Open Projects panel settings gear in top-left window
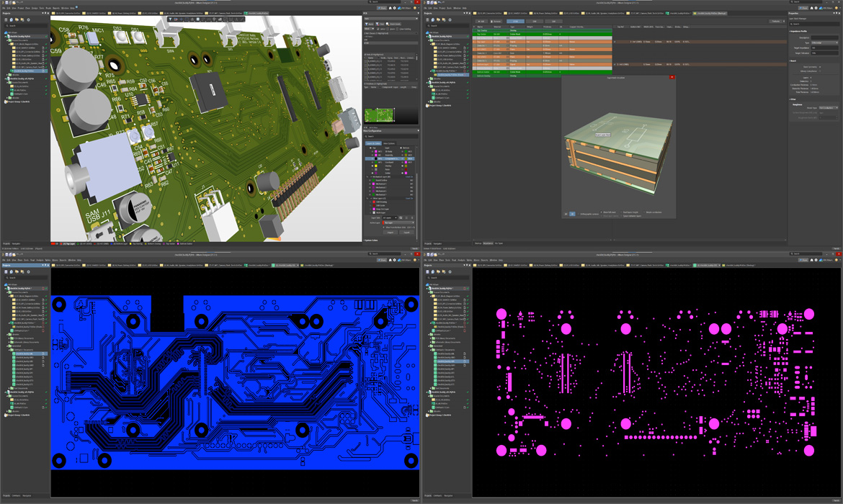 click(x=28, y=20)
